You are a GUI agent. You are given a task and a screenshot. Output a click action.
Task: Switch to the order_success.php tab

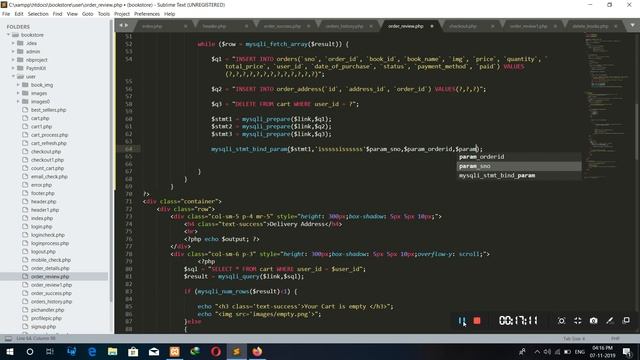pos(282,26)
